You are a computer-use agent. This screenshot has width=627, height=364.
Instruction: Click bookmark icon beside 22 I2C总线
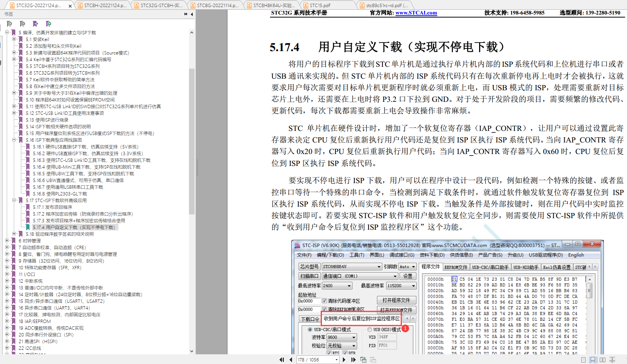tap(13, 348)
